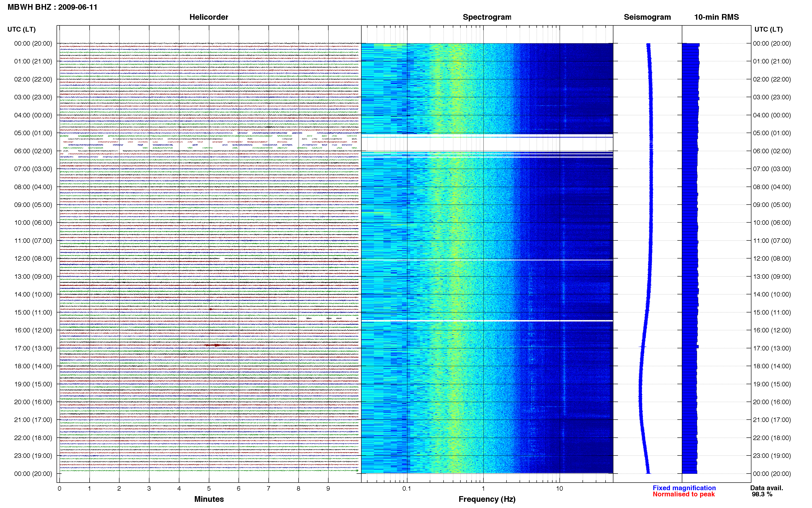
Task: Click the large white spectrogram gap between 05:00 and 06:00
Action: [487, 144]
